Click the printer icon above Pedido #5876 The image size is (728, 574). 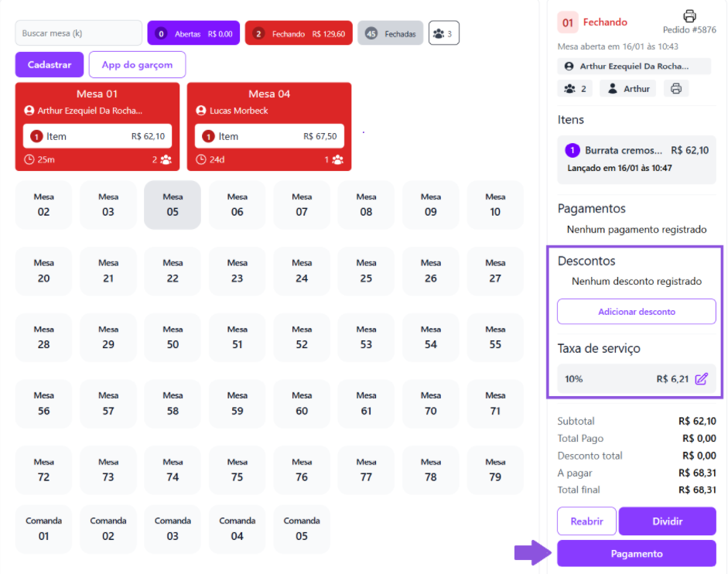point(689,16)
